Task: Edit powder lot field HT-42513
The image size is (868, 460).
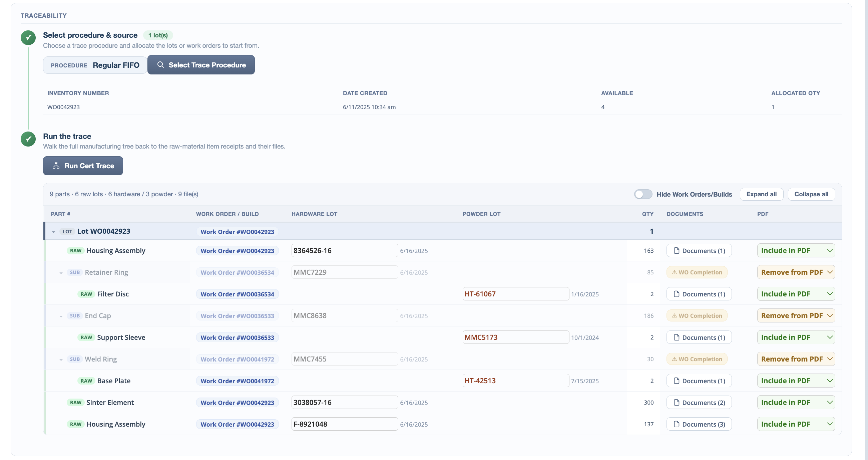Action: coord(515,381)
